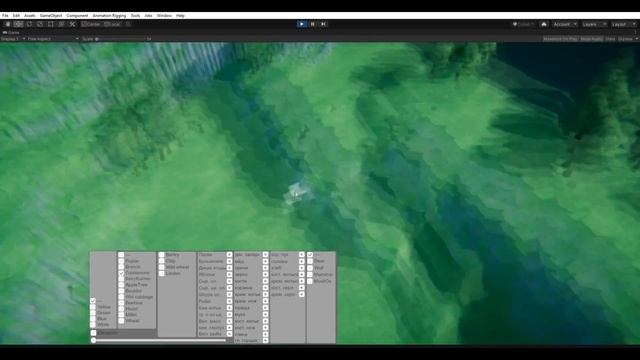Stop play mode with the Play button

click(x=302, y=24)
